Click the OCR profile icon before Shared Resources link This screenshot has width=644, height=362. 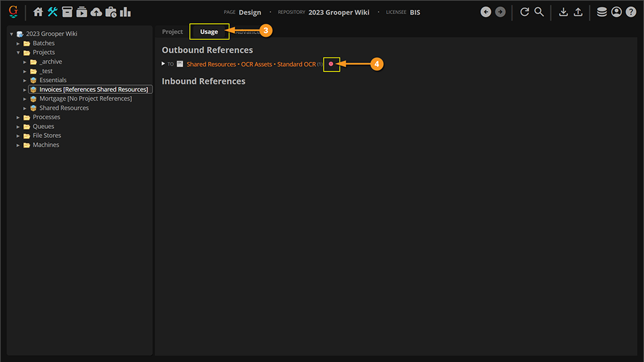180,64
